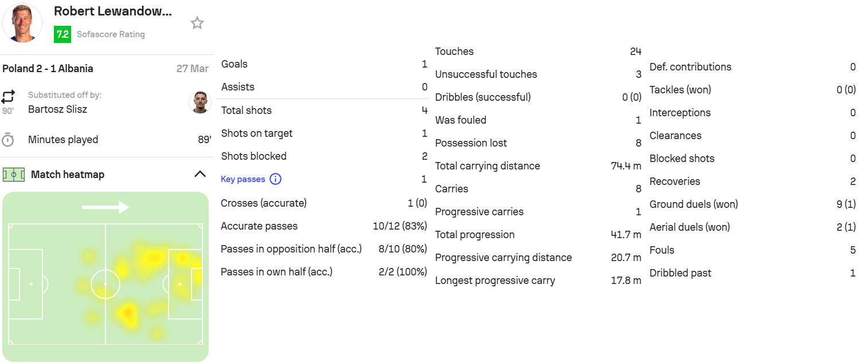Click the Key passes link
Image resolution: width=868 pixels, height=363 pixels.
coord(243,179)
